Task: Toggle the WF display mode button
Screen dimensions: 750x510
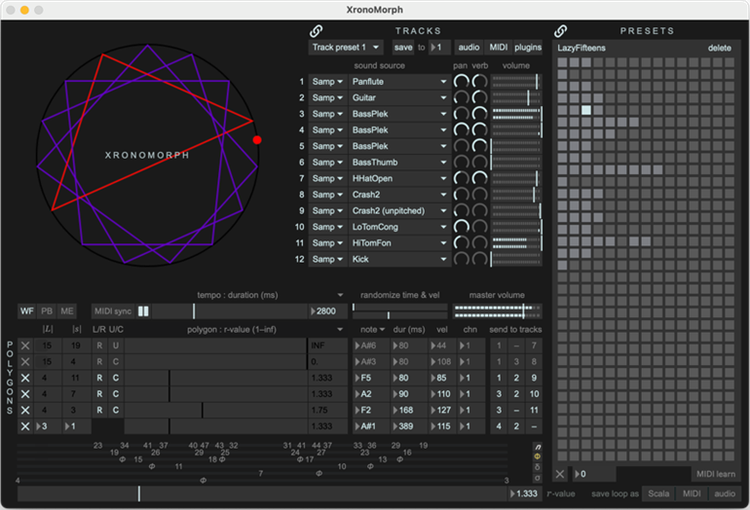Action: (x=27, y=312)
